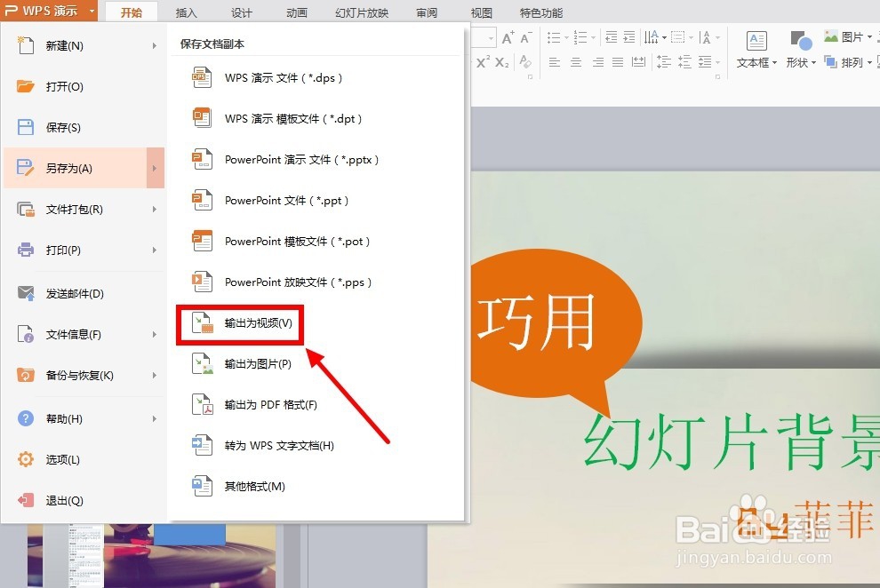Save as WPS 演示 模板文件 (*.dpt)
This screenshot has height=588, width=880.
317,119
